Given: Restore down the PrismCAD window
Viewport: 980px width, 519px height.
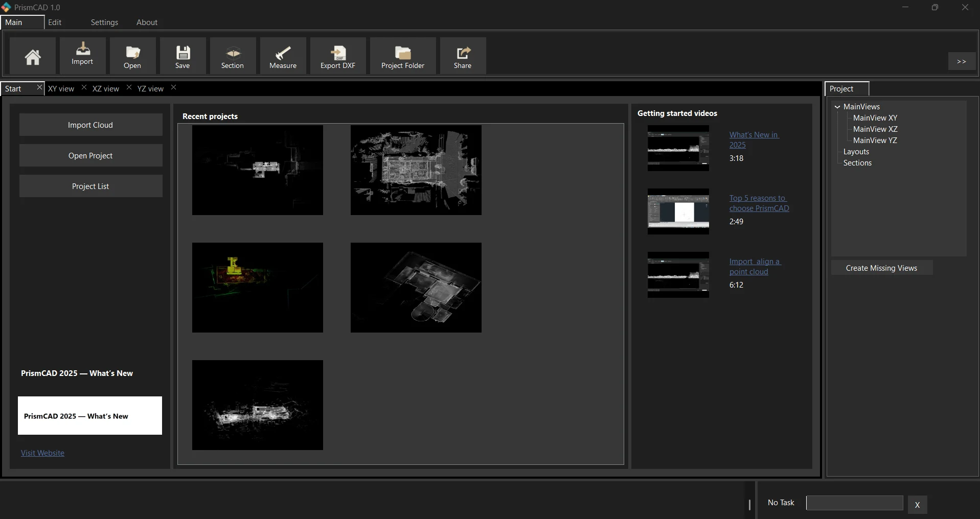Looking at the screenshot, I should pos(935,7).
